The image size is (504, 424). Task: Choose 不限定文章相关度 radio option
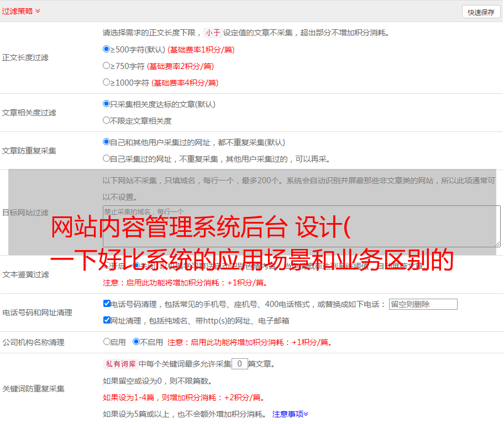pyautogui.click(x=107, y=120)
